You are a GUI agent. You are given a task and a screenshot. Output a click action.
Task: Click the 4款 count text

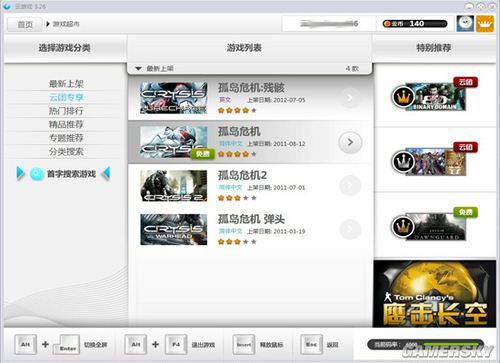[x=352, y=68]
